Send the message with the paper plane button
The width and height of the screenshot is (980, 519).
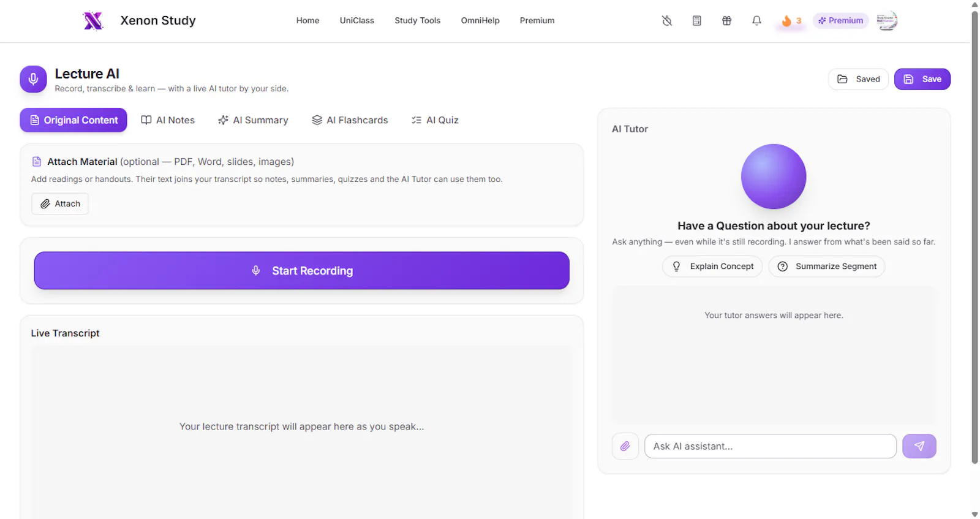(919, 446)
